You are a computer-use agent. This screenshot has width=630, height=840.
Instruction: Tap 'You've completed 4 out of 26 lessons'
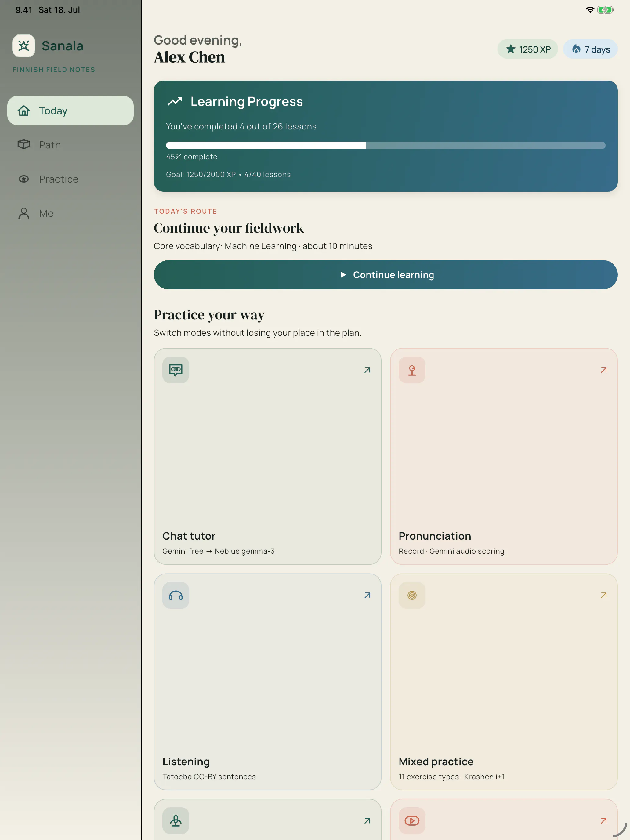[241, 126]
